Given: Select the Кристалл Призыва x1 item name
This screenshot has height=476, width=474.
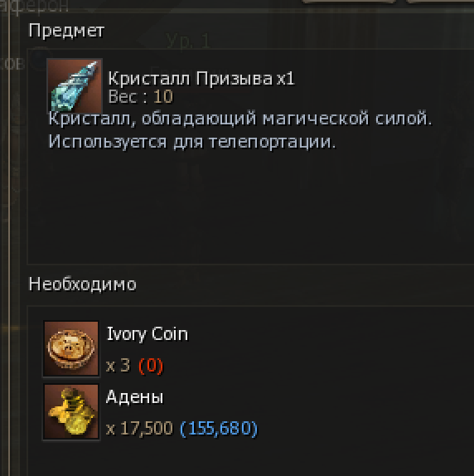Looking at the screenshot, I should 201,79.
